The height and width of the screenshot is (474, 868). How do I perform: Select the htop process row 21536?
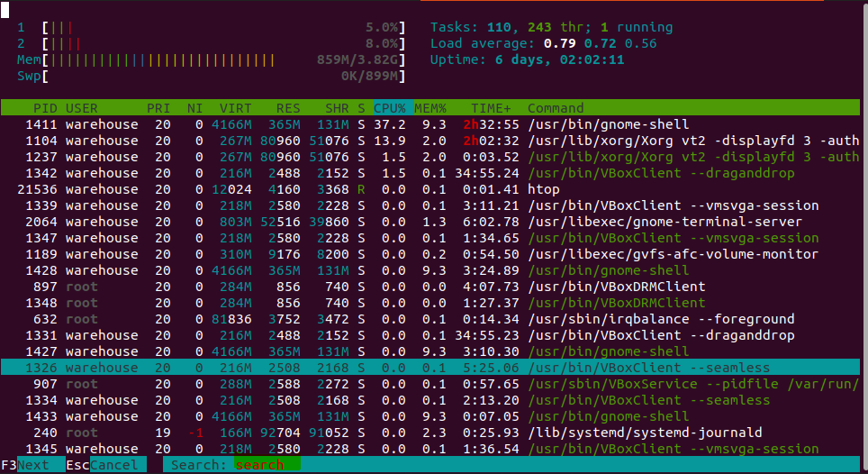click(x=430, y=189)
